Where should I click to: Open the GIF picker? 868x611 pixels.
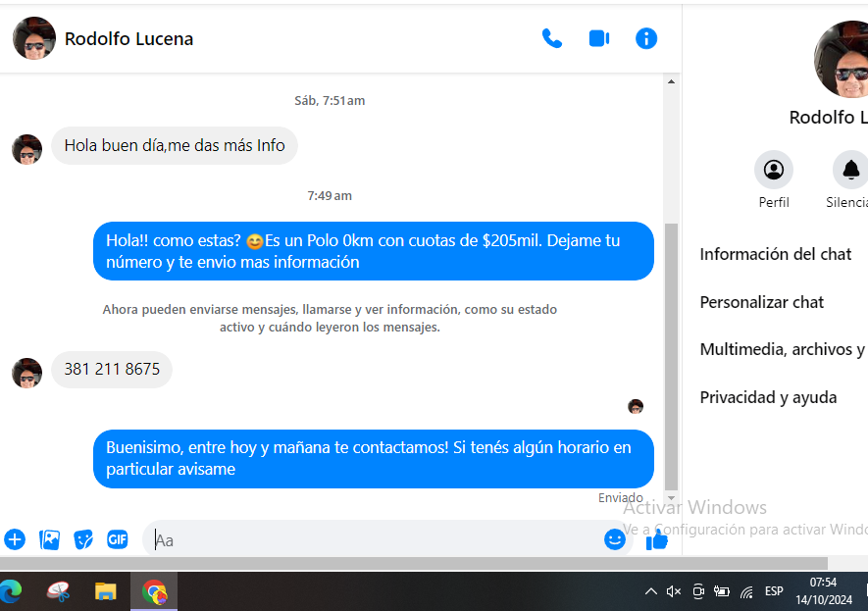click(118, 539)
